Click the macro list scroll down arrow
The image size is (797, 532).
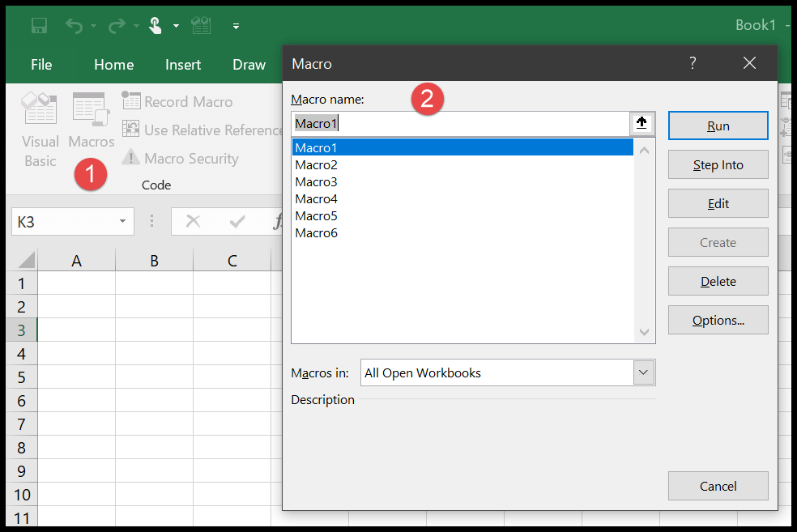[x=645, y=332]
